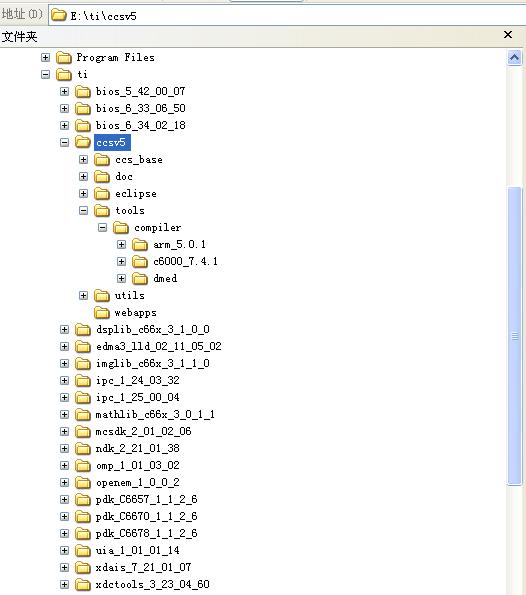The image size is (526, 595).
Task: Click the address field showing E:\ti\ccsv5
Action: tap(287, 16)
